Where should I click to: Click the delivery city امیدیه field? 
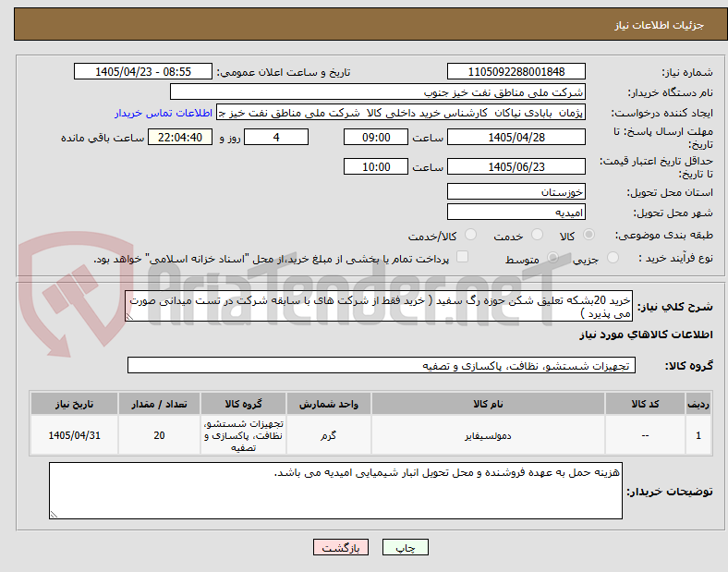click(x=516, y=213)
